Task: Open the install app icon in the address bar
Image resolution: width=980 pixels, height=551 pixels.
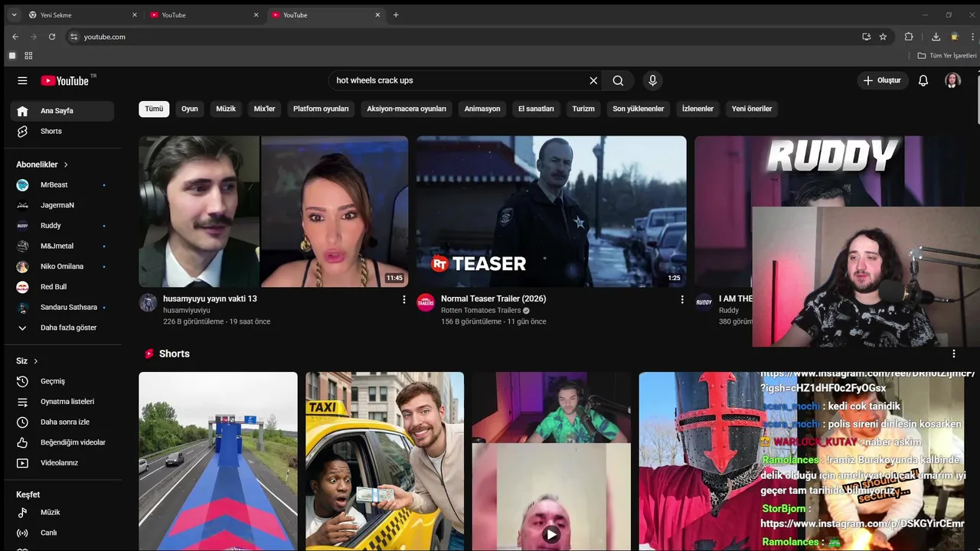Action: pos(866,37)
